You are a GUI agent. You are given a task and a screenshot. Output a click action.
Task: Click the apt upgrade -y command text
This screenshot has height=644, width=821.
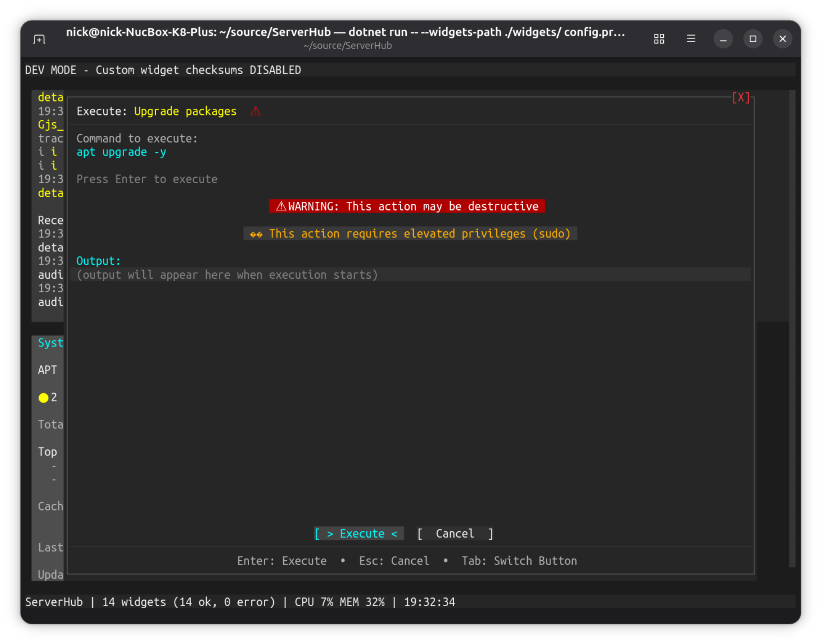(x=121, y=152)
